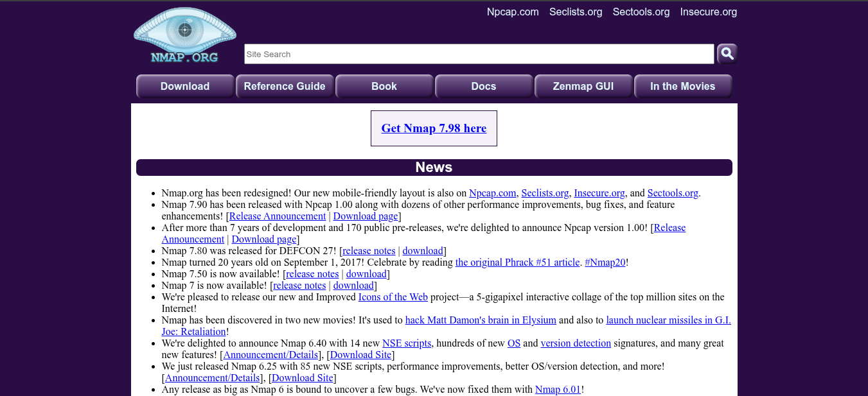Open the Icons of the Web link
The height and width of the screenshot is (396, 868).
coord(393,297)
